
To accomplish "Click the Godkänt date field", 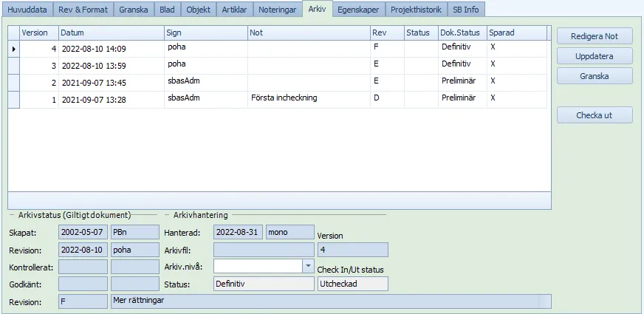I will [83, 284].
